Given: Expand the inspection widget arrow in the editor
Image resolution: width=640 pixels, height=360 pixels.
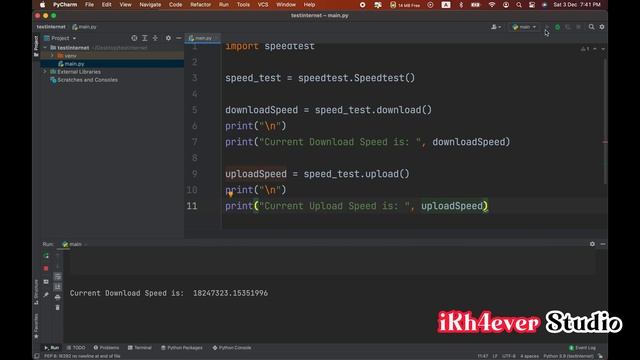Looking at the screenshot, I should tap(603, 49).
